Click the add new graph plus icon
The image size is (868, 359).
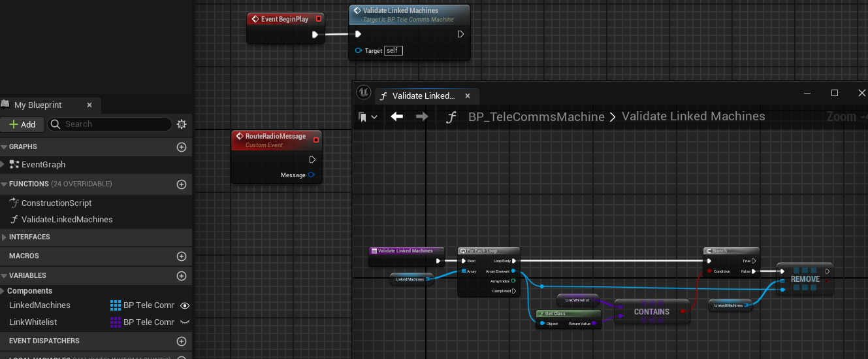182,147
